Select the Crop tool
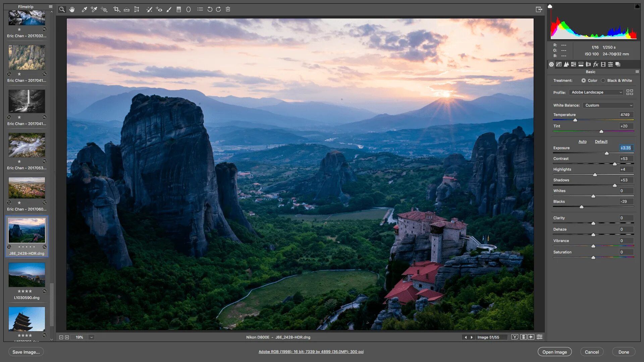 (116, 9)
